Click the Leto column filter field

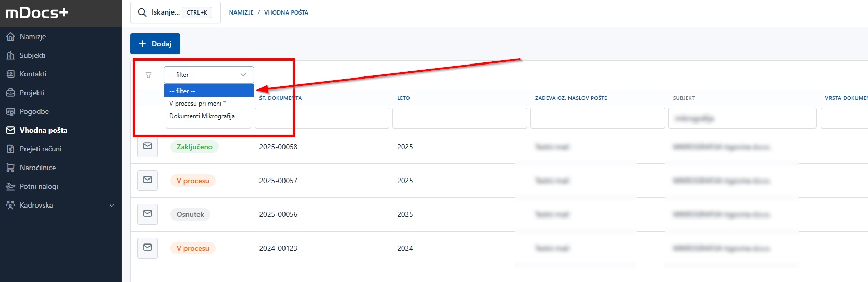click(x=459, y=118)
